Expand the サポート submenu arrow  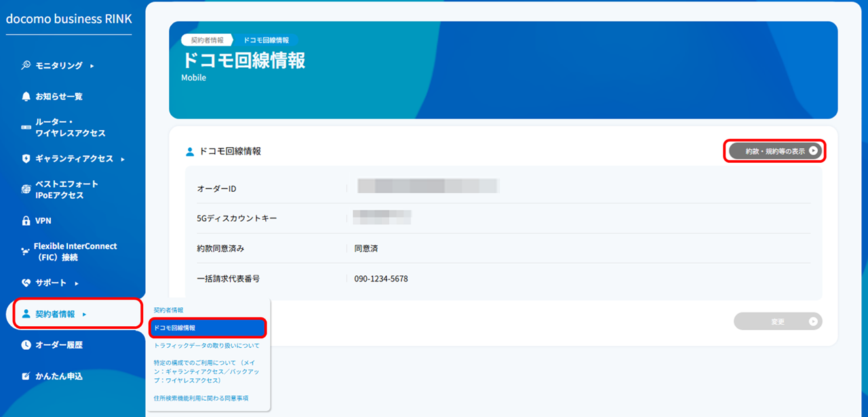coord(76,283)
